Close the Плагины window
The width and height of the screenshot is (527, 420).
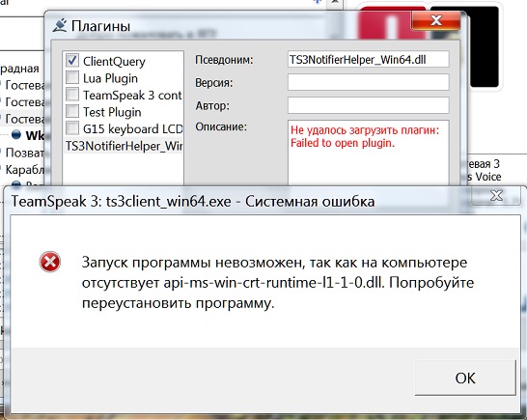(x=436, y=20)
